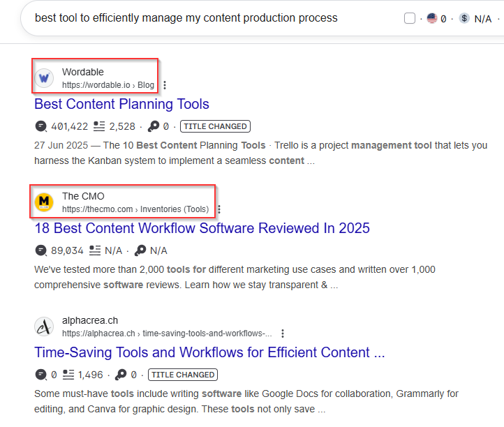504x427 pixels.
Task: Click The CMO favicon
Action: (44, 202)
